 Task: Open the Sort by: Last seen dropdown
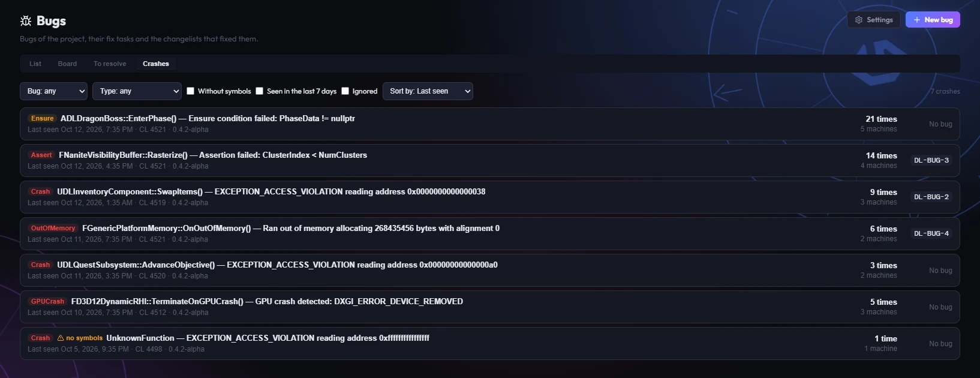point(428,91)
